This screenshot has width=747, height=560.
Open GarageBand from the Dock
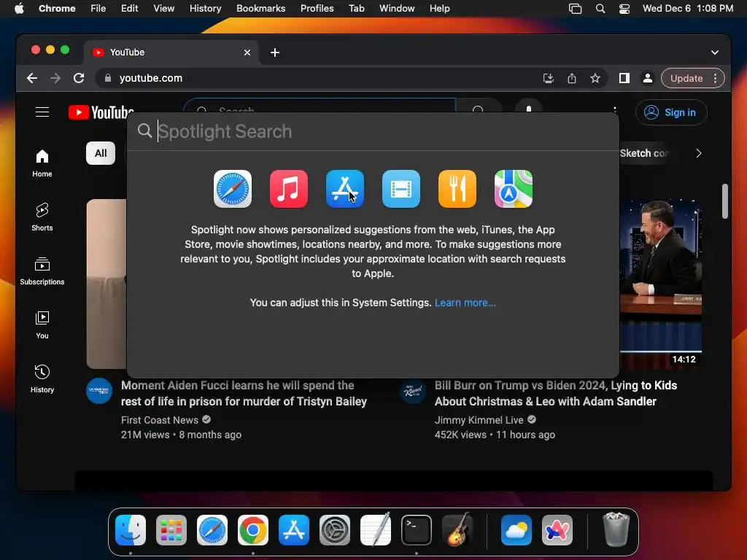pyautogui.click(x=457, y=530)
